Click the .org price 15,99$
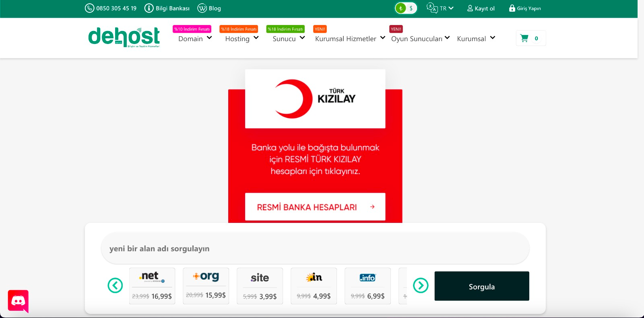Screen dimensions: 644x318 [216, 295]
